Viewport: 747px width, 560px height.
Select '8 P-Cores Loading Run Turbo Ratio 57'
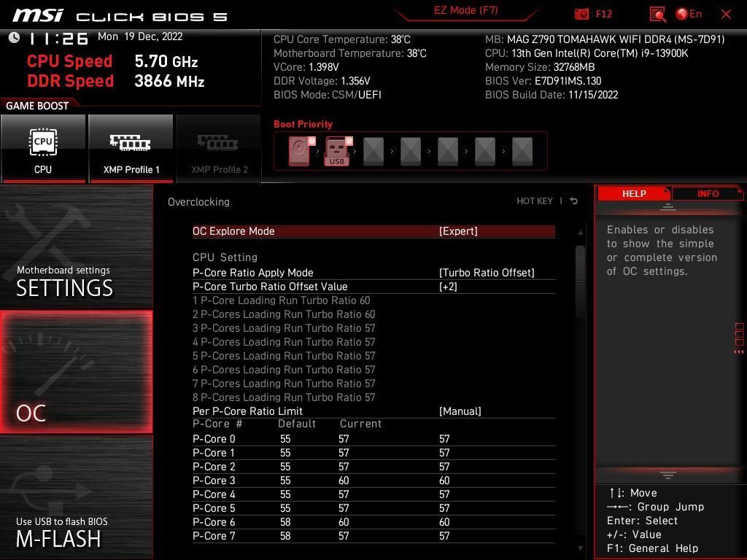pyautogui.click(x=284, y=397)
